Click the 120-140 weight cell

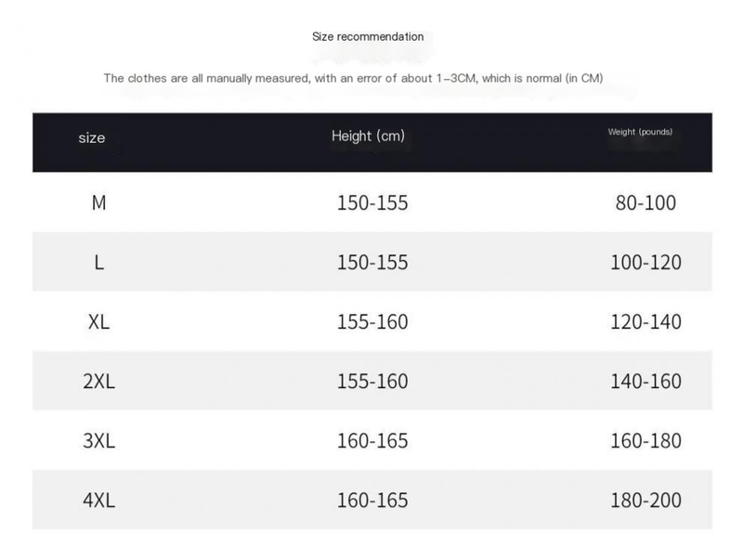click(645, 322)
